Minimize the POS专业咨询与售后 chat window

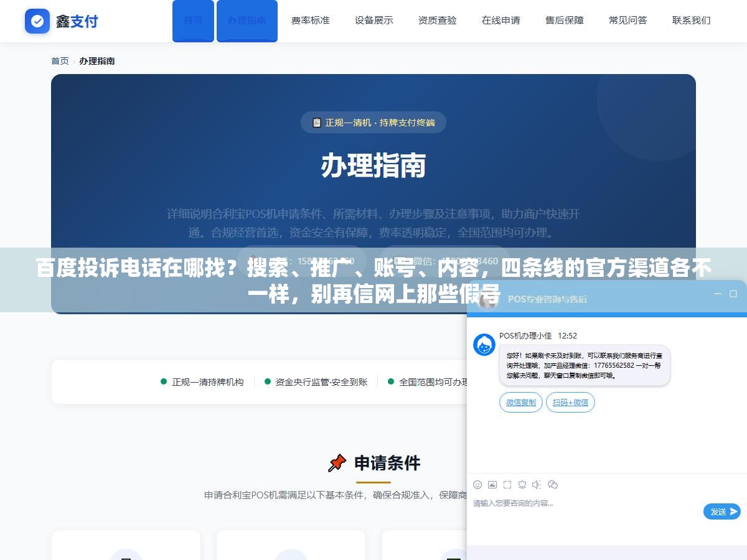point(717,294)
